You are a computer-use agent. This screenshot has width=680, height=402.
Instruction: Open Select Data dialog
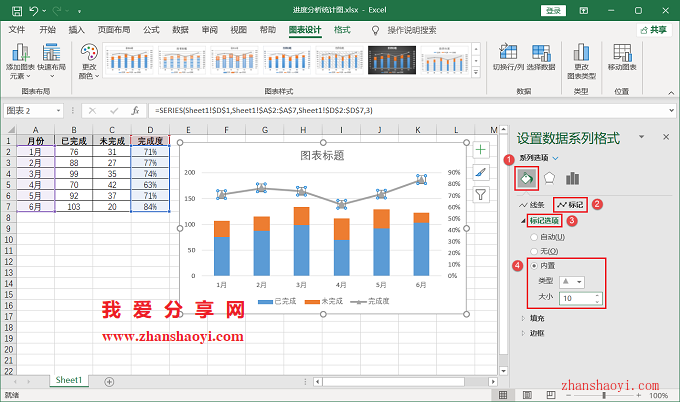coord(541,57)
